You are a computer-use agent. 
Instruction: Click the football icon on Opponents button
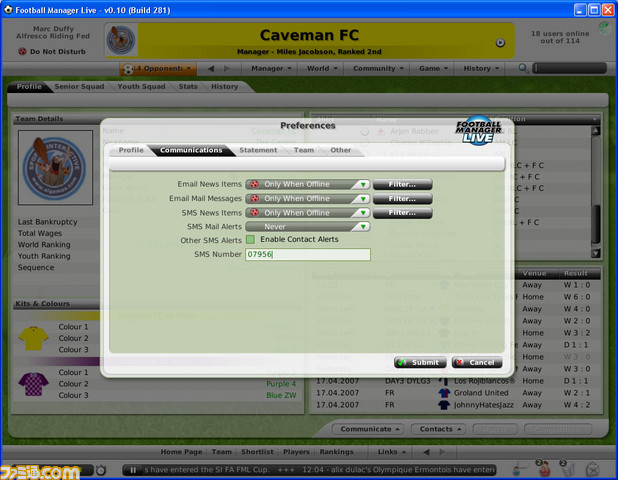127,69
